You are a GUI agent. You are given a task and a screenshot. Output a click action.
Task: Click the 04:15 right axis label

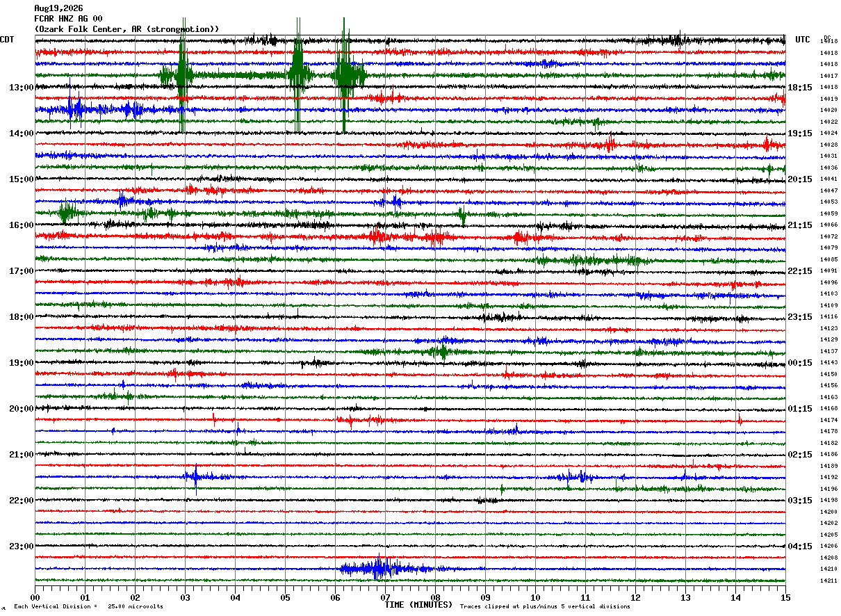coord(800,546)
